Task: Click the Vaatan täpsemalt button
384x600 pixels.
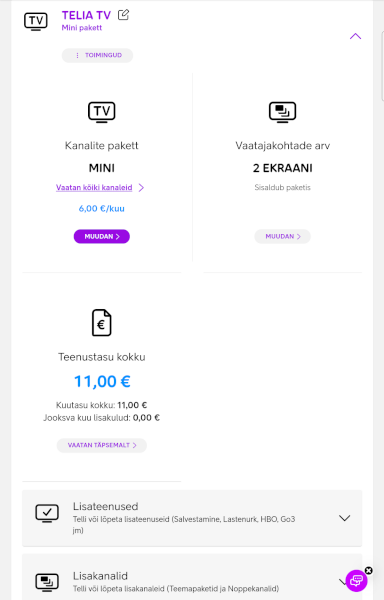Action: (102, 445)
